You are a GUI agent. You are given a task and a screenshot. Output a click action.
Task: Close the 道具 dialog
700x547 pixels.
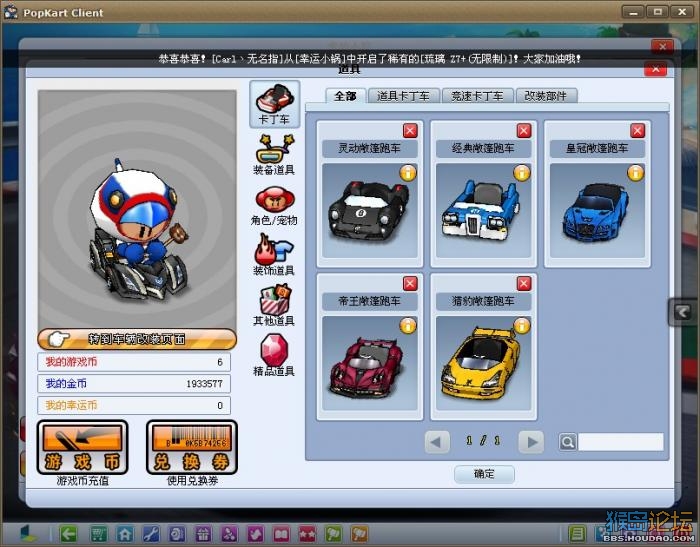click(x=656, y=69)
